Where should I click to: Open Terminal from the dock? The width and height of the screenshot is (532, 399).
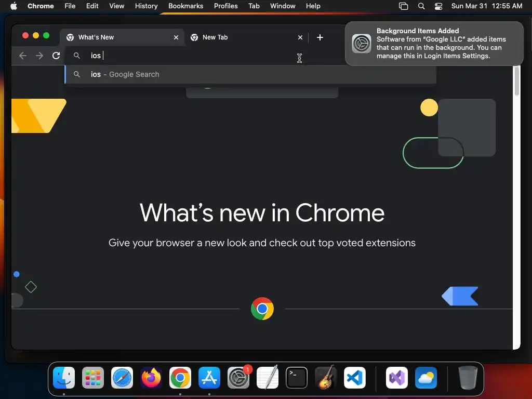pyautogui.click(x=297, y=377)
